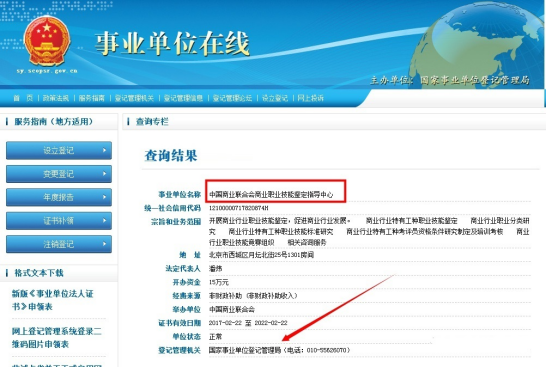The width and height of the screenshot is (547, 368).
Task: Click arrow on 注销登记 button
Action: point(104,243)
